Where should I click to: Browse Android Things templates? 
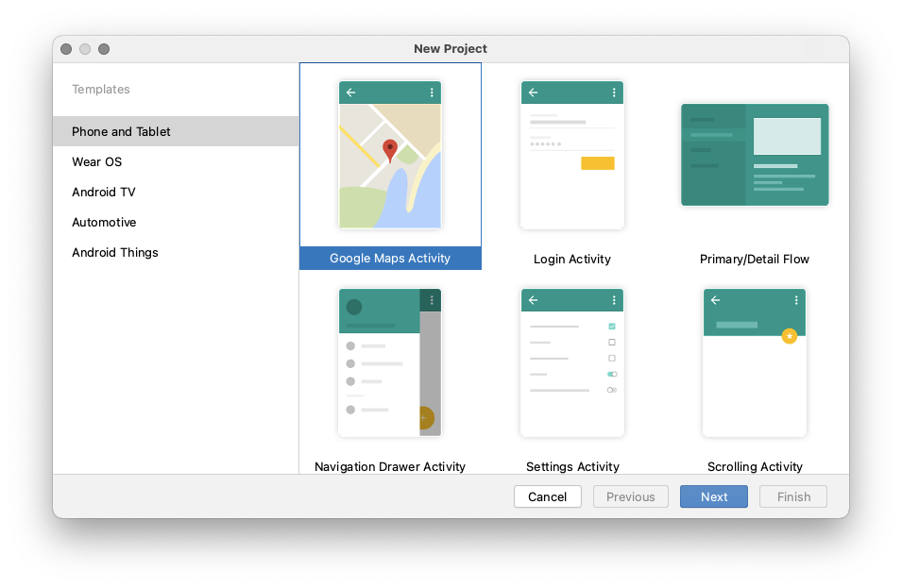coord(114,252)
